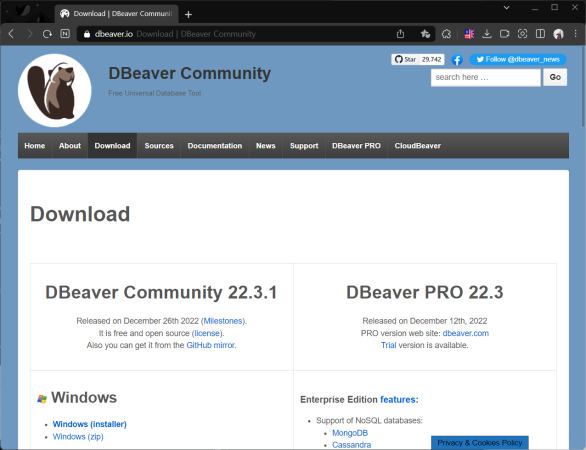Click the UK flag extension icon

click(469, 34)
